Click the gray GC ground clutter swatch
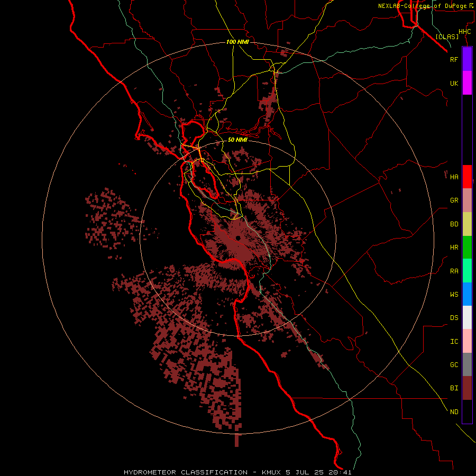The height and width of the screenshot is (476, 476). (467, 364)
